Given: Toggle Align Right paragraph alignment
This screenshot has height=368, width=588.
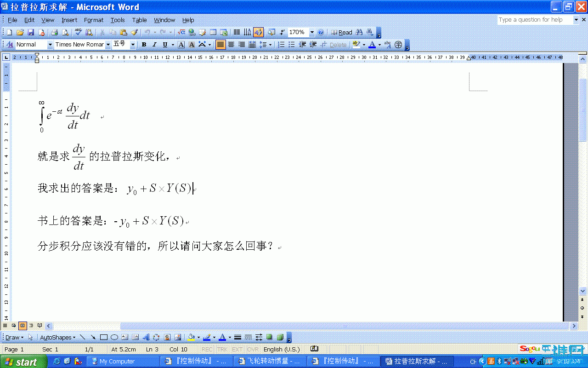Looking at the screenshot, I should click(x=242, y=45).
